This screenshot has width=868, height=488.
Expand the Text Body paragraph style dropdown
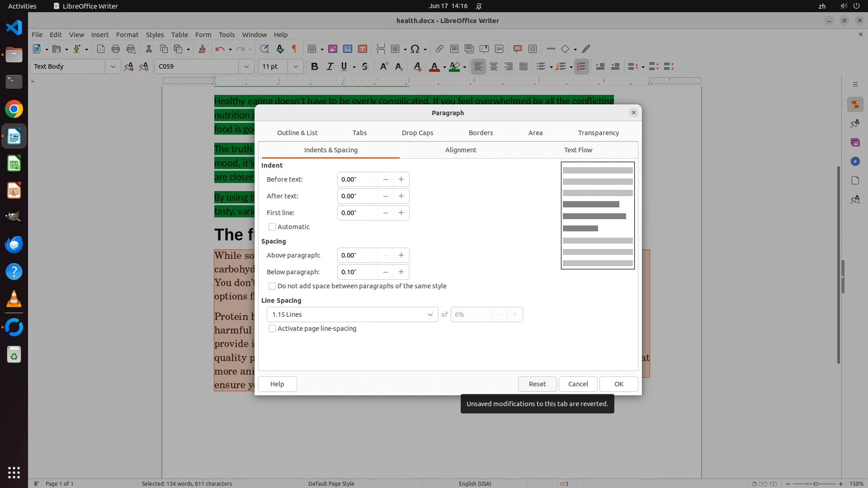[113, 66]
